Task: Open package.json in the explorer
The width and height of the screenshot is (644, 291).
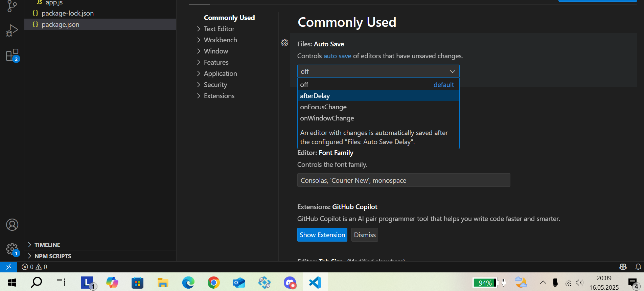Action: pyautogui.click(x=100, y=24)
